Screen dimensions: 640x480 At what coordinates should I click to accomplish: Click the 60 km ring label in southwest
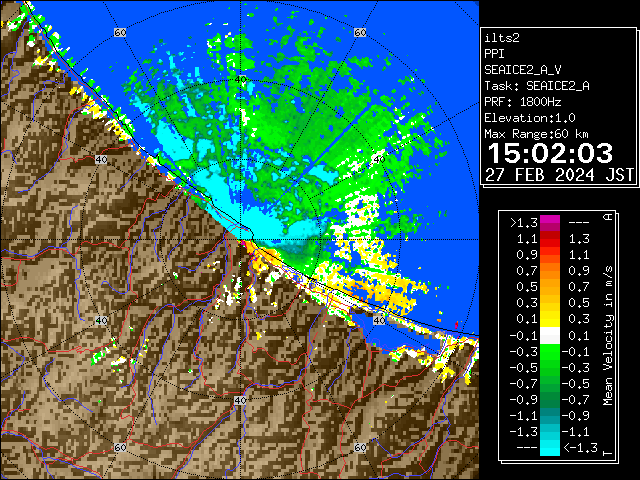120,447
